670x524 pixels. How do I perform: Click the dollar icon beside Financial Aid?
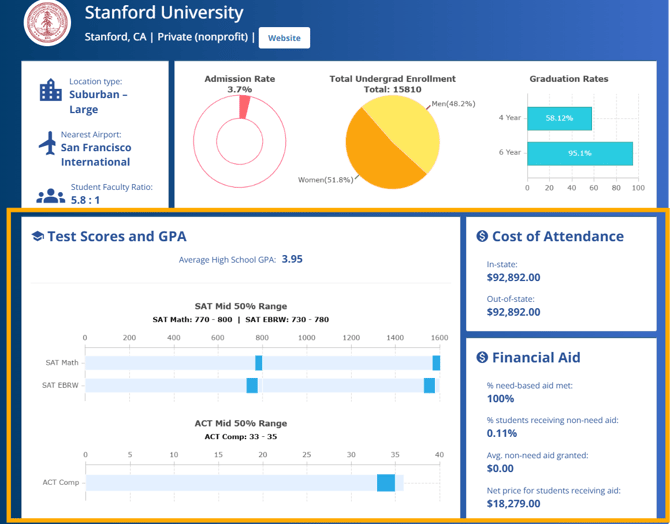[482, 357]
